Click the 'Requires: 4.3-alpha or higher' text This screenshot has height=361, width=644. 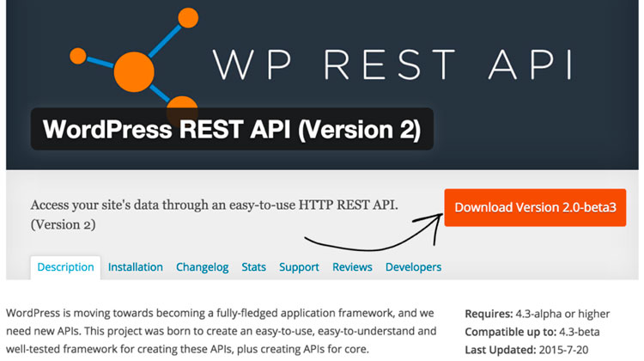coord(538,314)
